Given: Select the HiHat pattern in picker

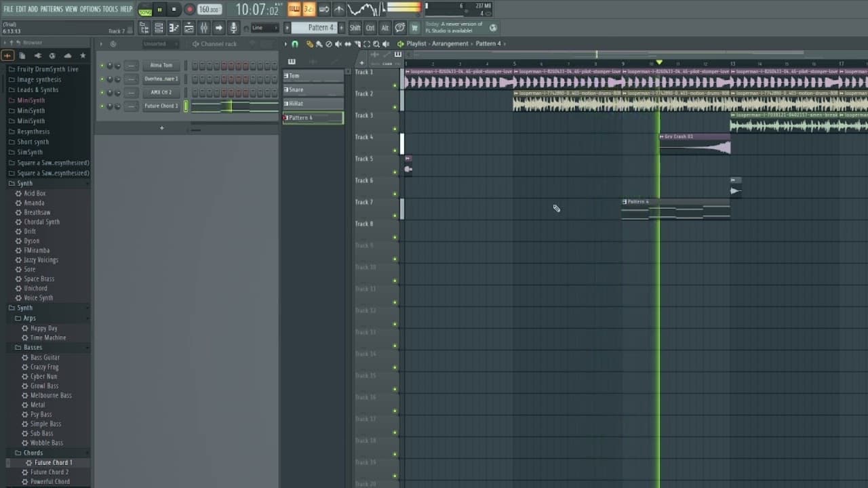Looking at the screenshot, I should point(313,104).
